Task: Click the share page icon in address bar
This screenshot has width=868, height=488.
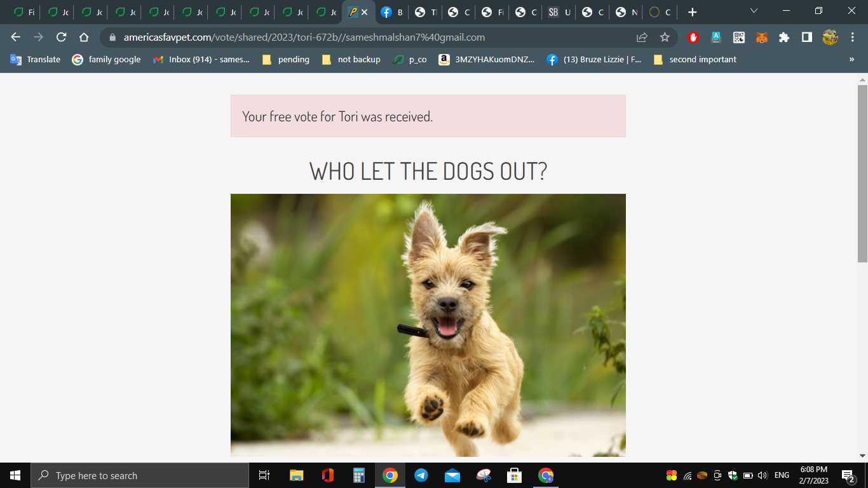Action: [642, 37]
